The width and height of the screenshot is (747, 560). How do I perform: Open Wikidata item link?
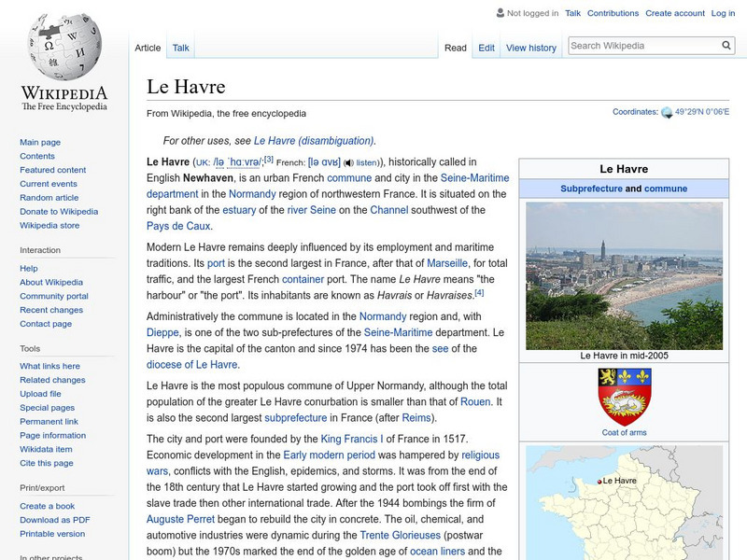pos(46,449)
